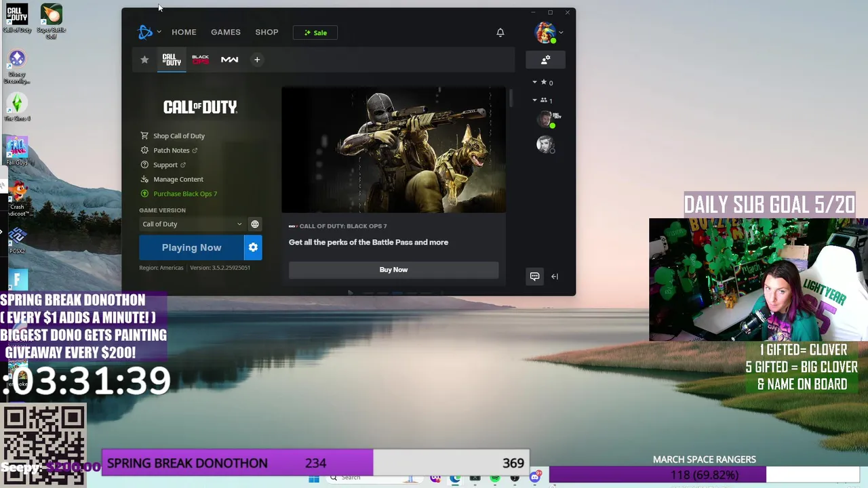Image resolution: width=868 pixels, height=488 pixels.
Task: Click Purchase Black Ops 7 link
Action: (185, 194)
